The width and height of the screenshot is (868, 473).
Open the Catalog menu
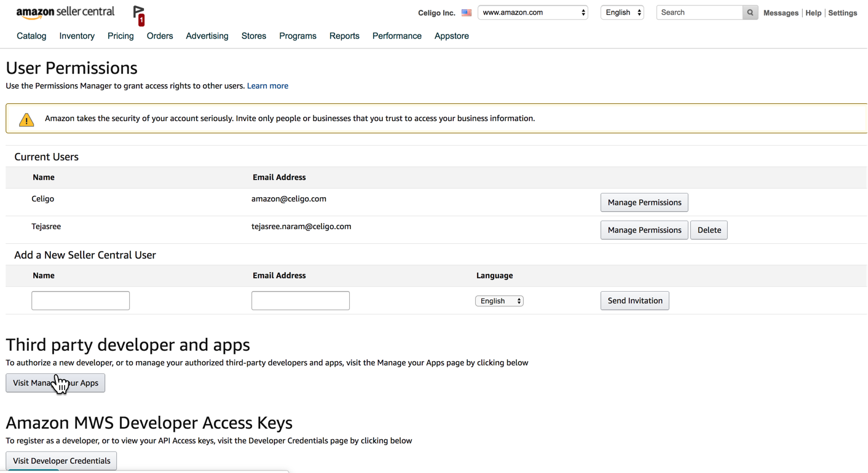coord(31,36)
